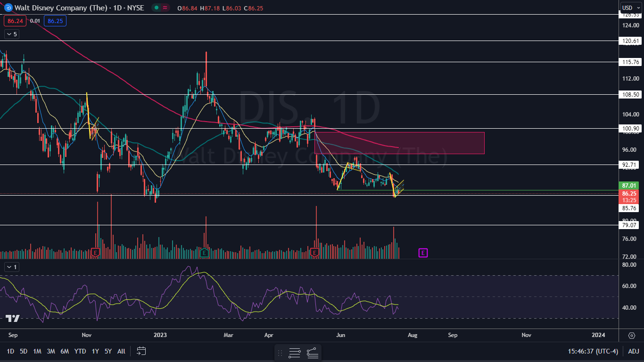Click the 2024 label on time axis
The image size is (644, 362).
[598, 335]
